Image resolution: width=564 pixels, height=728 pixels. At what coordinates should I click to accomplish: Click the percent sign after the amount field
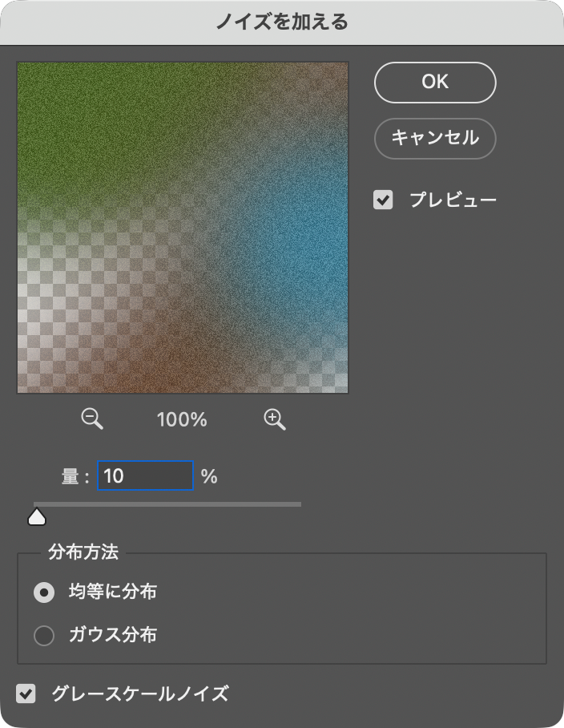click(x=209, y=476)
